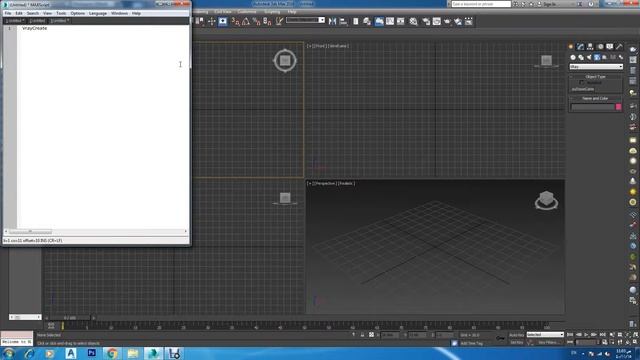Collapse the Name and Color rollout
The width and height of the screenshot is (640, 360).
click(x=596, y=98)
